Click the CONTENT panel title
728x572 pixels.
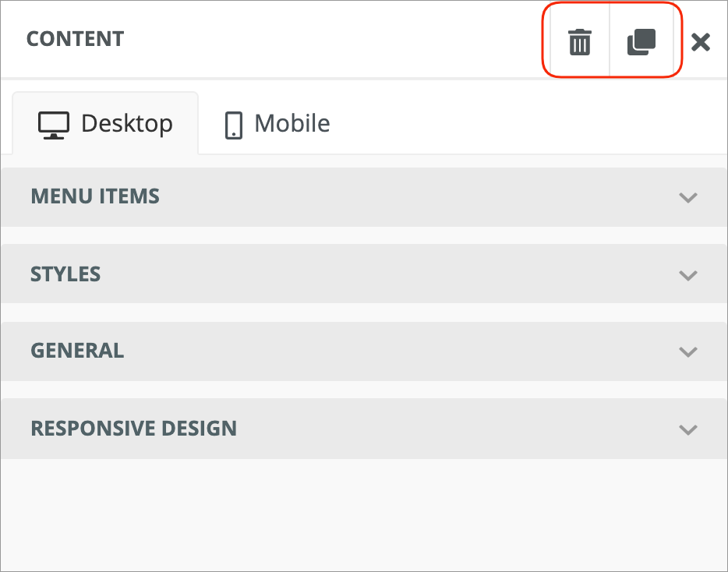[75, 39]
